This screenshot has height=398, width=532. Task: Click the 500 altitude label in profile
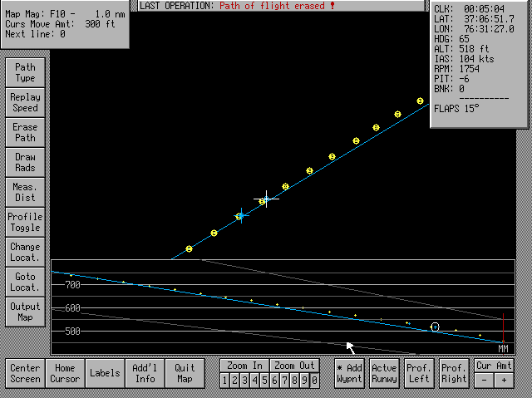73,332
